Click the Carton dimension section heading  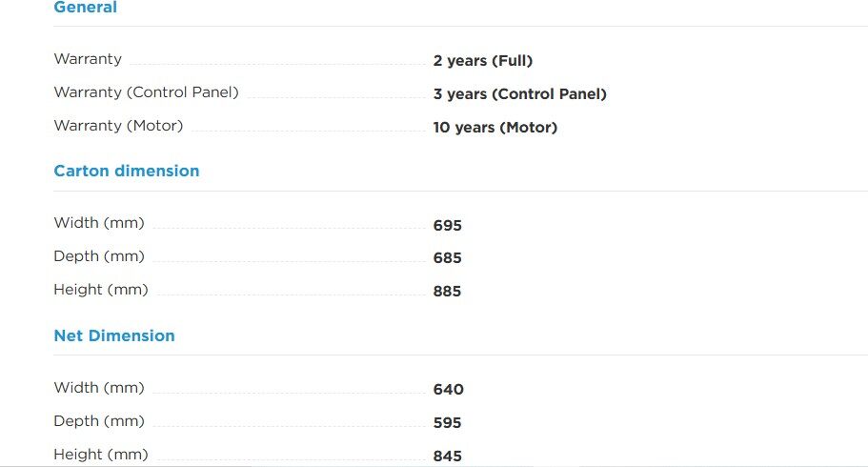point(127,172)
